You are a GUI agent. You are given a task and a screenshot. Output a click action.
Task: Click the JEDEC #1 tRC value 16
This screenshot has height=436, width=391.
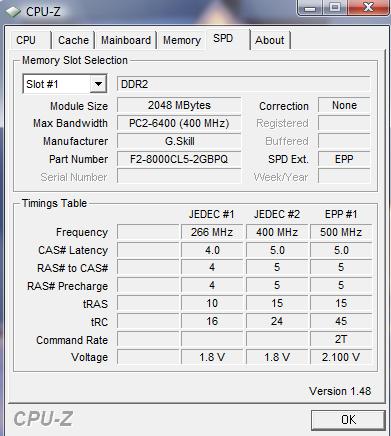point(212,321)
